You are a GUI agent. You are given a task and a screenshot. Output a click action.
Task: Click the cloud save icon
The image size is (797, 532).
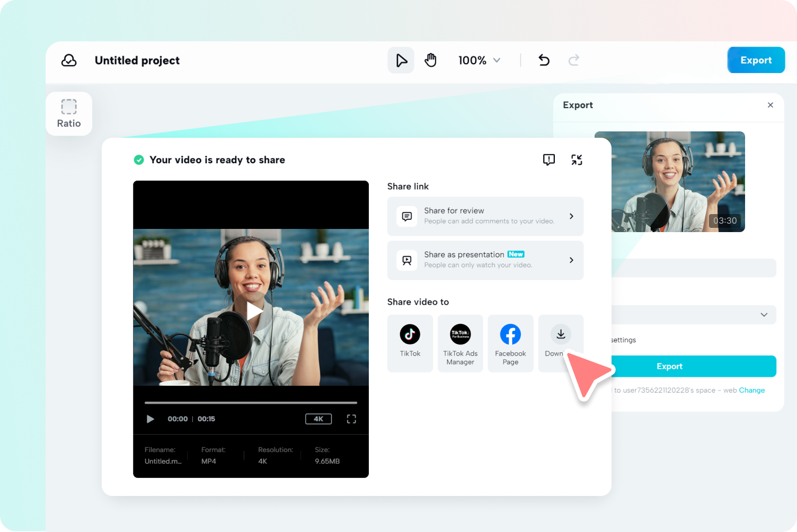[69, 60]
